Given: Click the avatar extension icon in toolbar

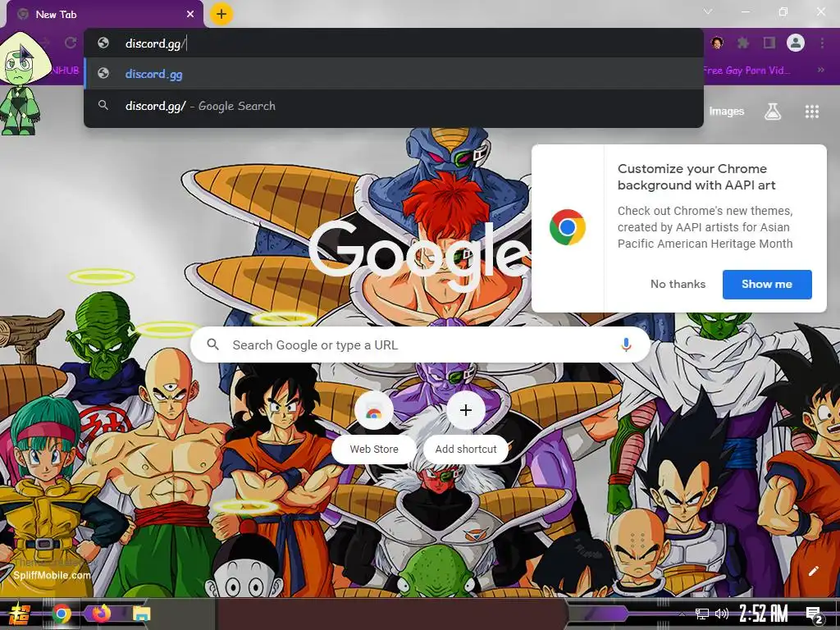Looking at the screenshot, I should point(717,43).
